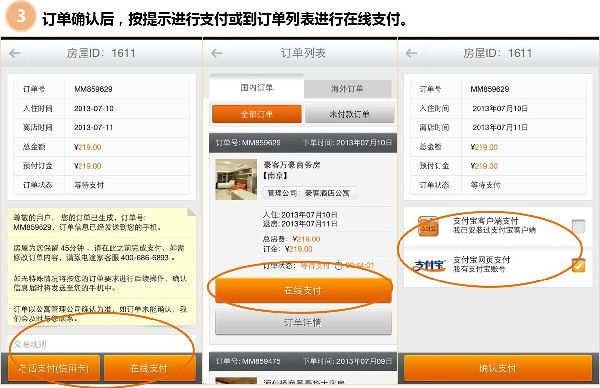Click the 在线支付 button in the order list

(303, 291)
